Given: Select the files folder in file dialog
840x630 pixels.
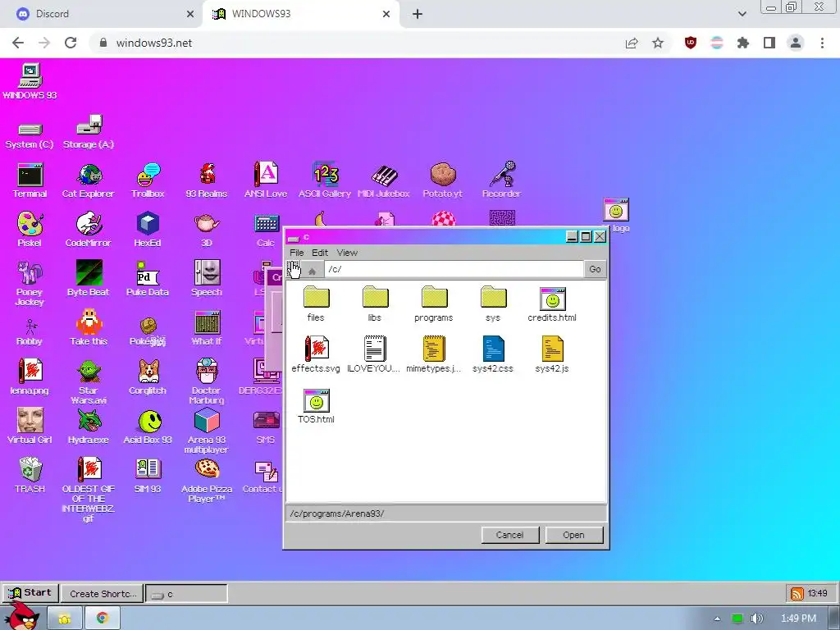Looking at the screenshot, I should [316, 304].
